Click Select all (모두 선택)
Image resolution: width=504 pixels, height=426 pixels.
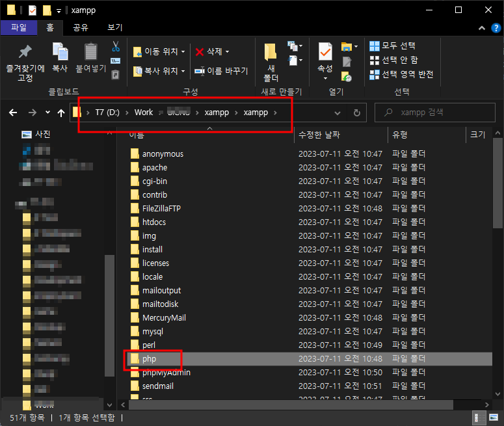point(392,46)
